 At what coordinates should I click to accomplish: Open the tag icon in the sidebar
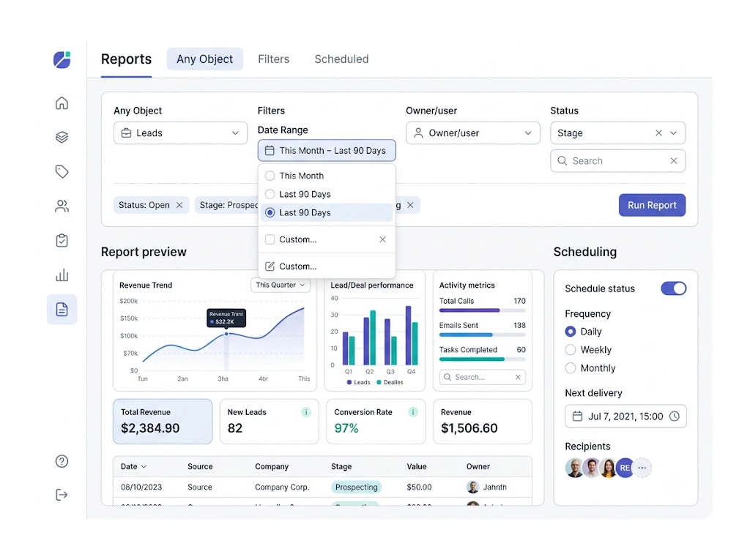62,172
